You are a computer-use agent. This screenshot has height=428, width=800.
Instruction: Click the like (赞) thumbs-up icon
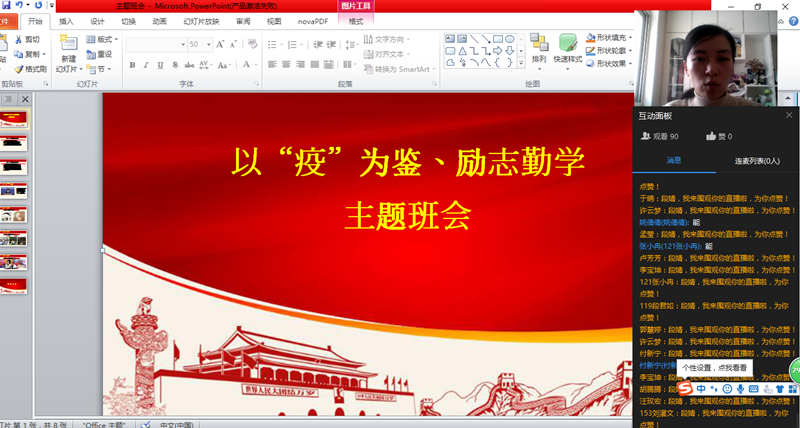(x=711, y=136)
